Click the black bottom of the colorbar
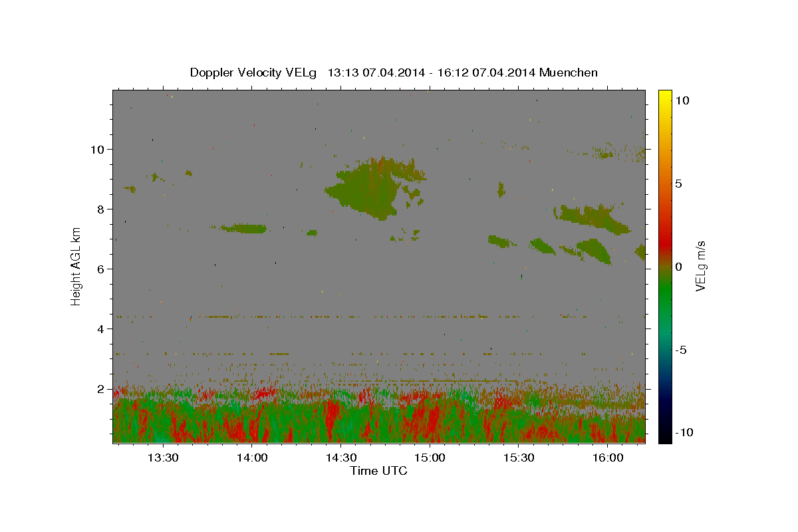798x532 pixels. tap(664, 436)
